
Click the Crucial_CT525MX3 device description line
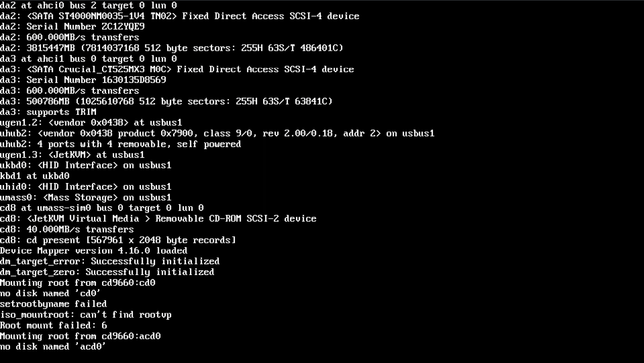tap(177, 69)
